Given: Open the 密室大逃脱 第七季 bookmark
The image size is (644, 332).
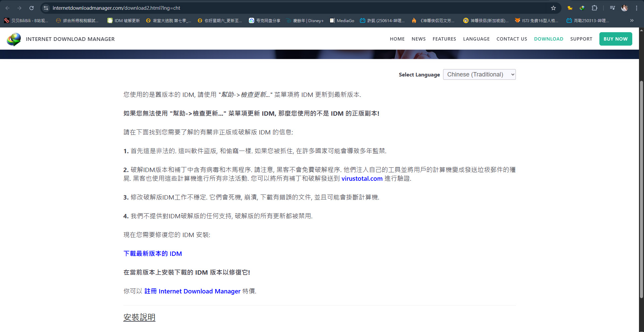Looking at the screenshot, I should pyautogui.click(x=169, y=20).
